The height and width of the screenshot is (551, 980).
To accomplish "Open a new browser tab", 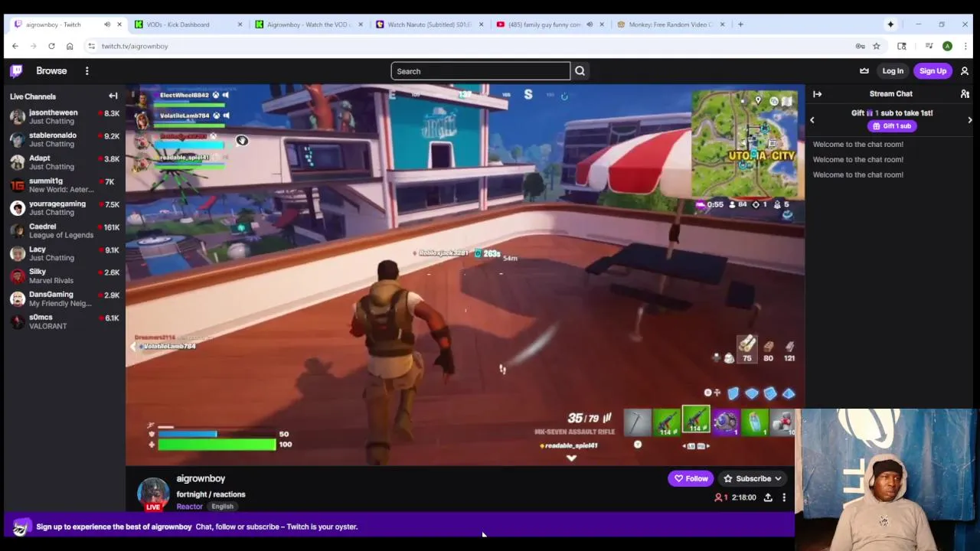I will [740, 24].
